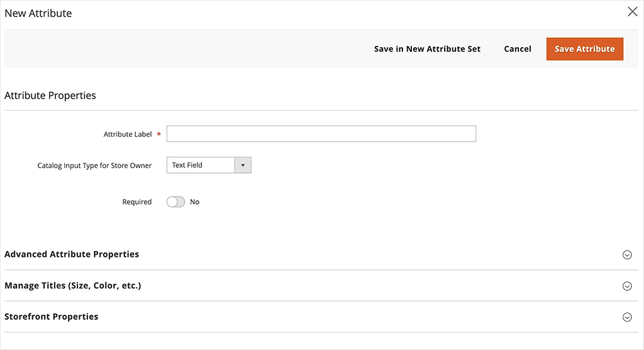Image resolution: width=644 pixels, height=350 pixels.
Task: Open Catalog Input Type dropdown
Action: (209, 165)
